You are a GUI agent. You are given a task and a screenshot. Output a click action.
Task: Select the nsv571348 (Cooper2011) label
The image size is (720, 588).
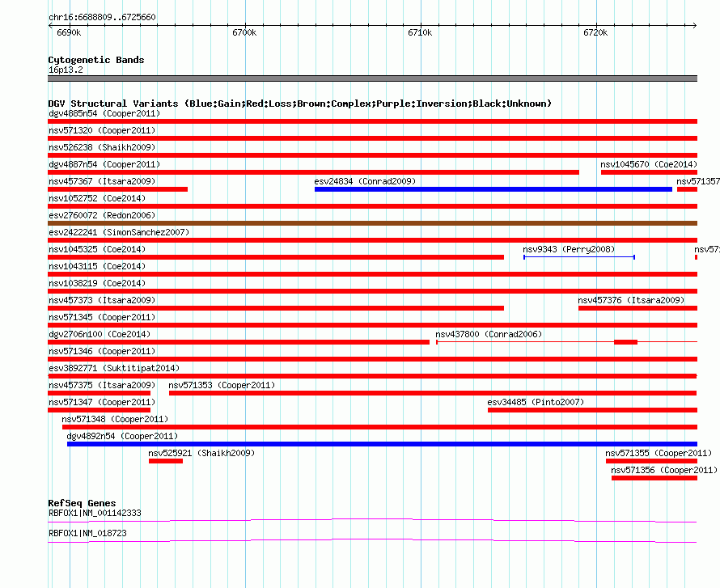click(115, 420)
